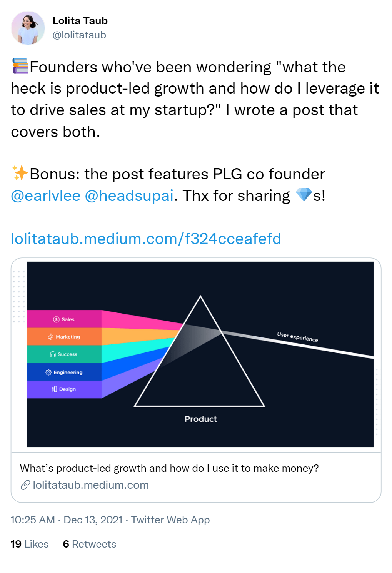Open the @headsupai mention
The image size is (392, 573).
point(129,195)
